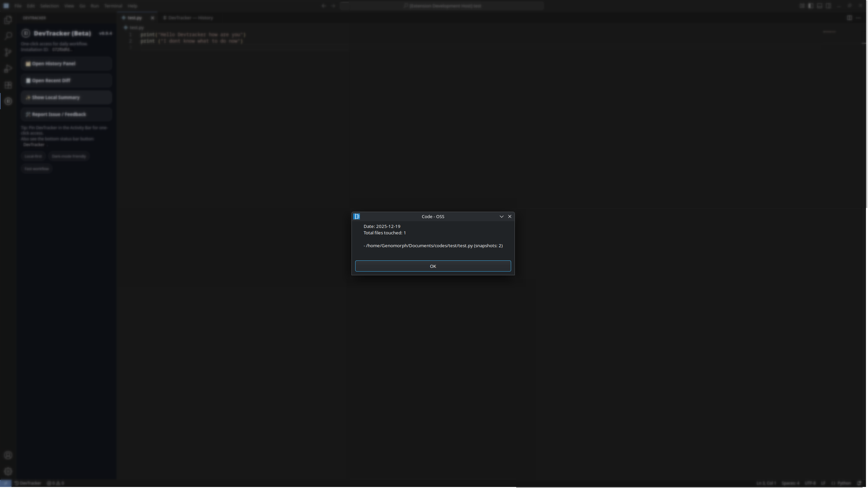Viewport: 868px width, 488px height.
Task: Toggle the bottom panel layout
Action: coord(819,6)
